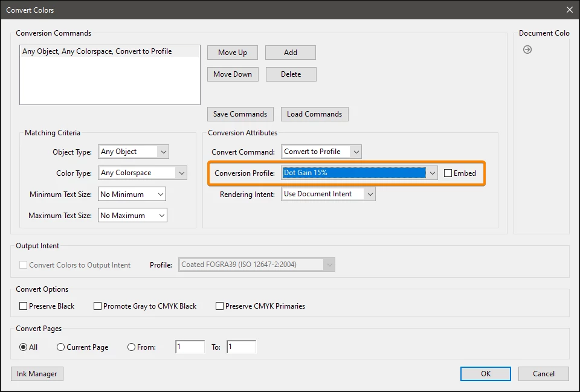Check the Preserve Black option

24,306
